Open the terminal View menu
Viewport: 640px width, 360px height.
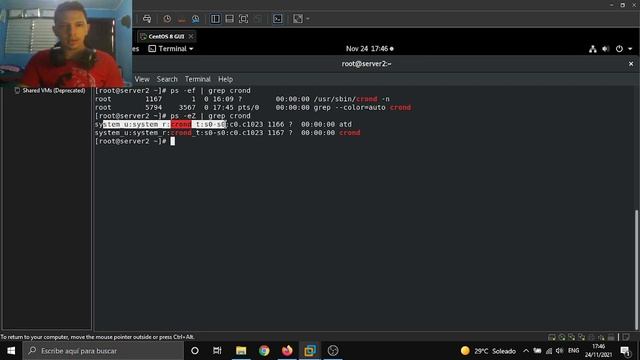[x=142, y=79]
